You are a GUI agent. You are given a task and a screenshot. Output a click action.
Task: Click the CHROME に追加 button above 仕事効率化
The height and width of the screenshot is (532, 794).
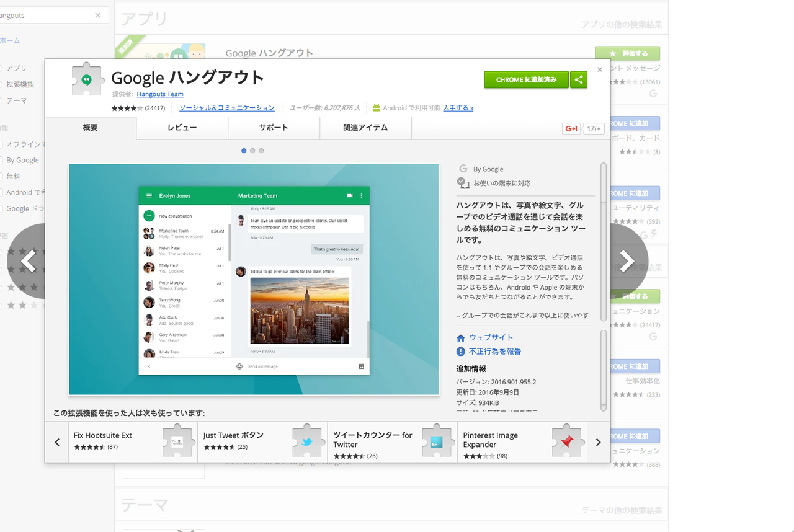pos(635,366)
